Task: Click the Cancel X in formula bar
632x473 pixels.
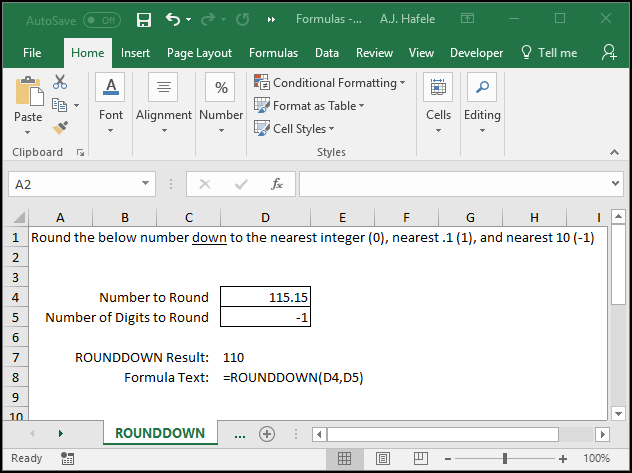Action: [205, 184]
